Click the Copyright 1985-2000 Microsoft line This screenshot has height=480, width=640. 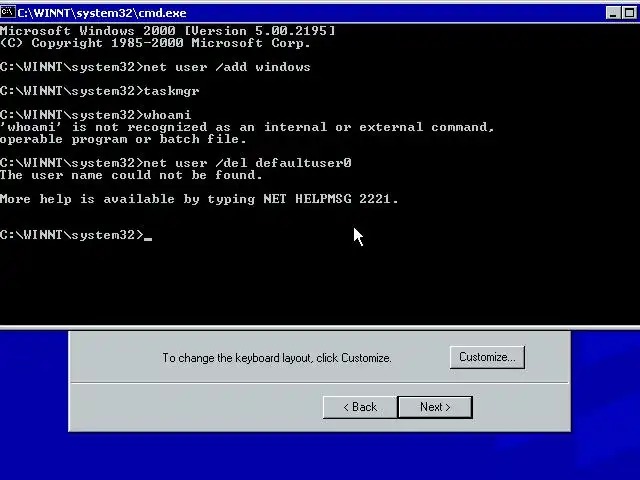[x=155, y=43]
